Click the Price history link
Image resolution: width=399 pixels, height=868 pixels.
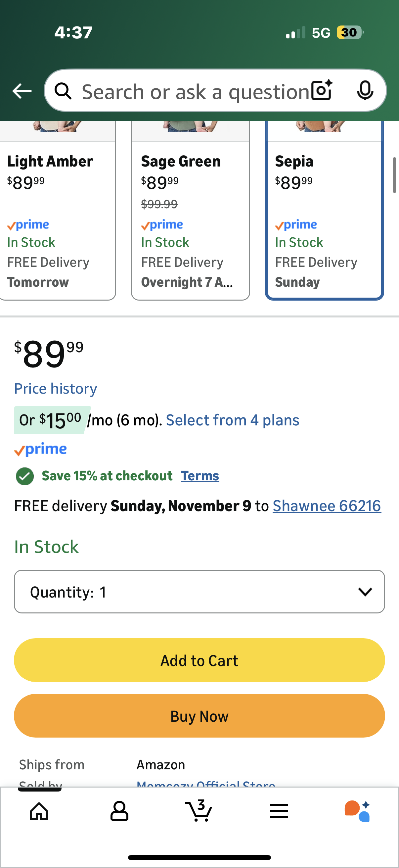click(56, 389)
